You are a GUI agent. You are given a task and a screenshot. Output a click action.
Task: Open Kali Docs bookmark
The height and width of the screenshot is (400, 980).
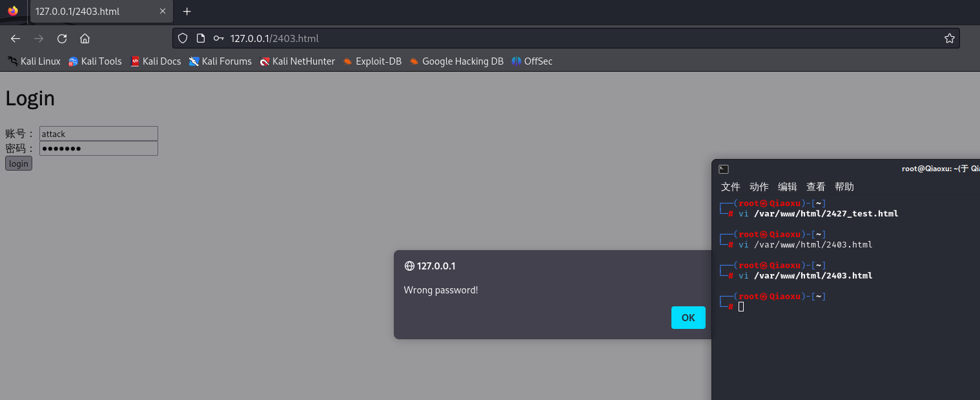[x=156, y=61]
